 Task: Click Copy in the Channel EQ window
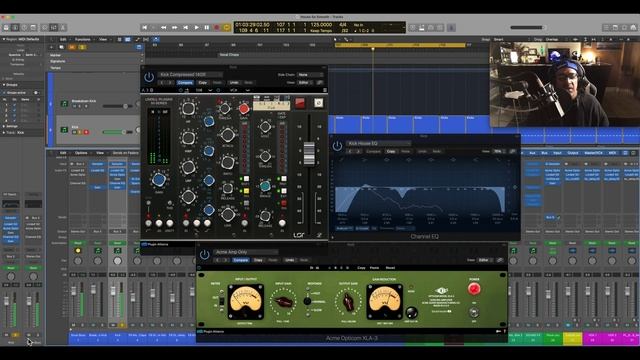tap(391, 151)
